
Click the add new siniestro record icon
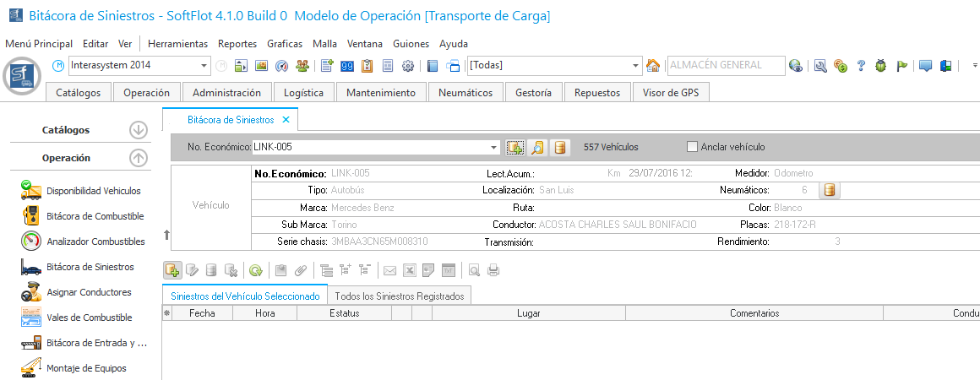tap(171, 270)
